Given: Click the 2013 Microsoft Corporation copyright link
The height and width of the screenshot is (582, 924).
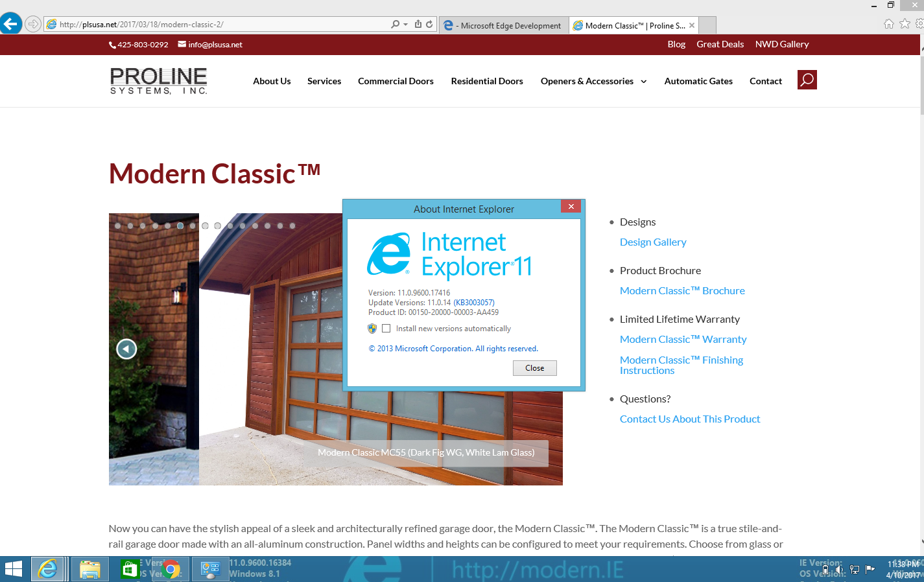Looking at the screenshot, I should pos(453,349).
